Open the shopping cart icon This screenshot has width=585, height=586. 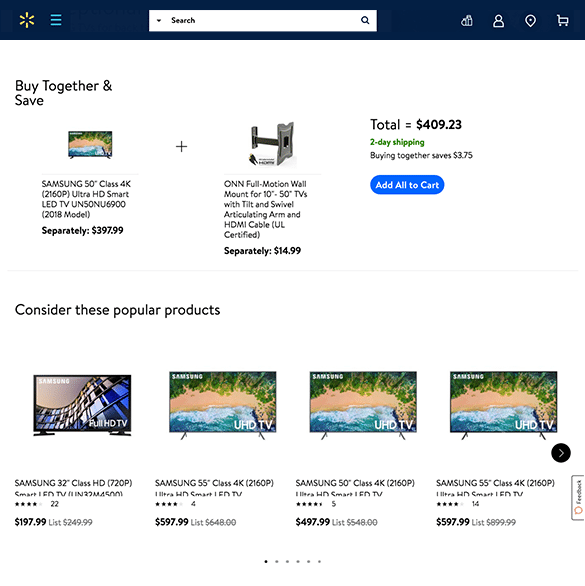coord(563,20)
